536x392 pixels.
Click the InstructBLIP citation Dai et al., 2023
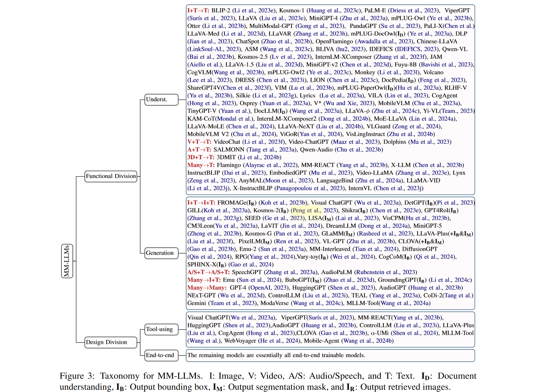click(x=243, y=173)
